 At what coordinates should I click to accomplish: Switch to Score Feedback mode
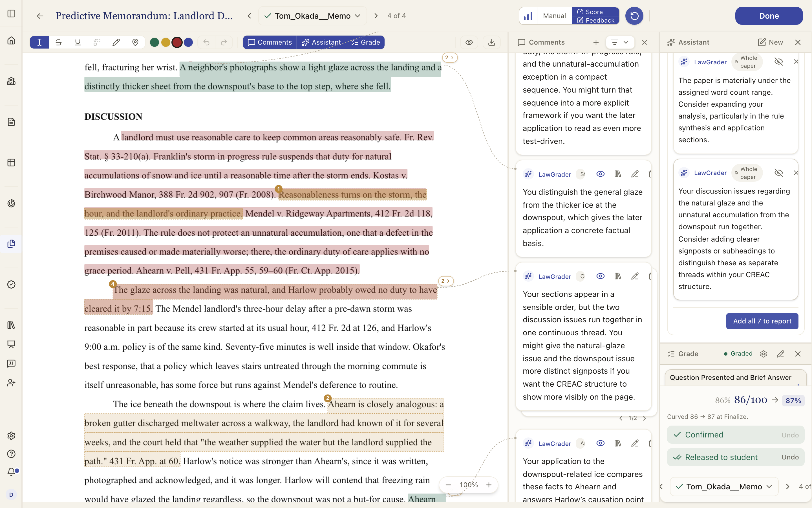click(x=595, y=16)
